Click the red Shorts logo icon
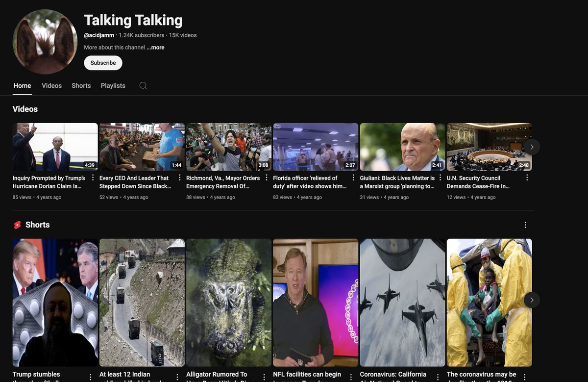 tap(18, 225)
